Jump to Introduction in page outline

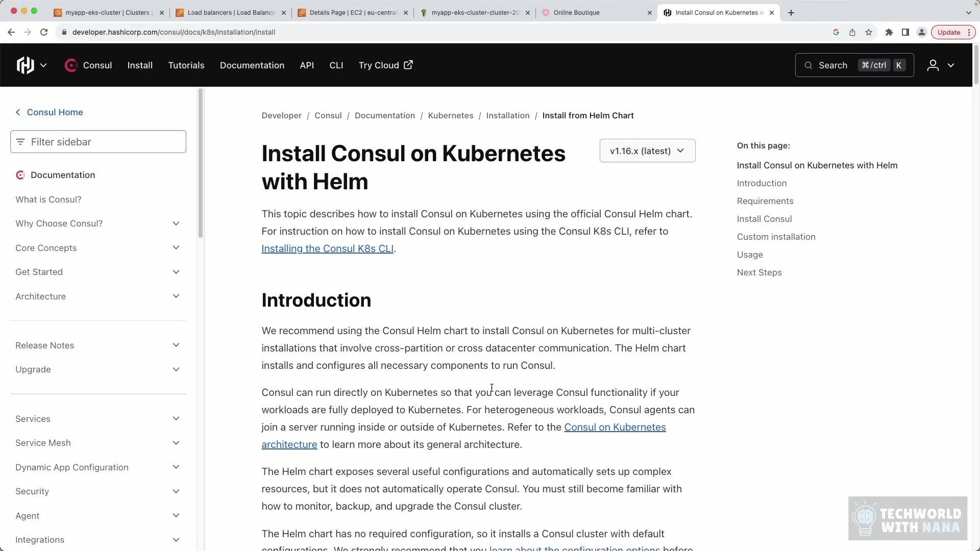(x=762, y=183)
